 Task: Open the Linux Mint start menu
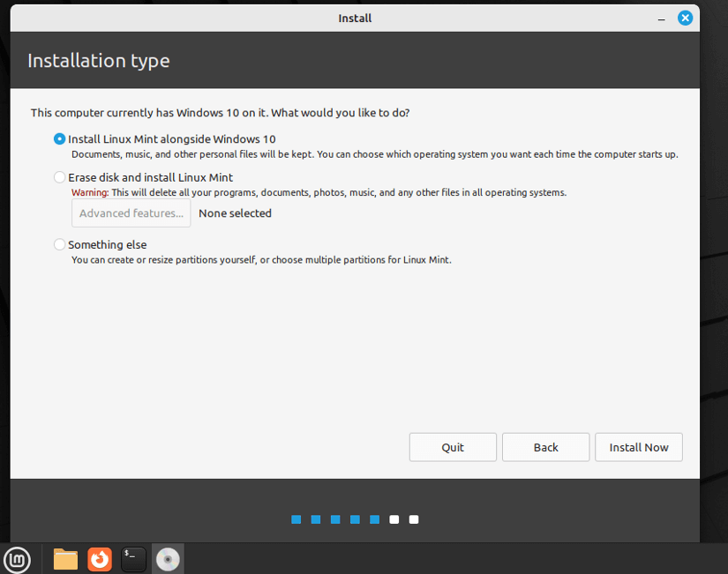click(x=17, y=559)
